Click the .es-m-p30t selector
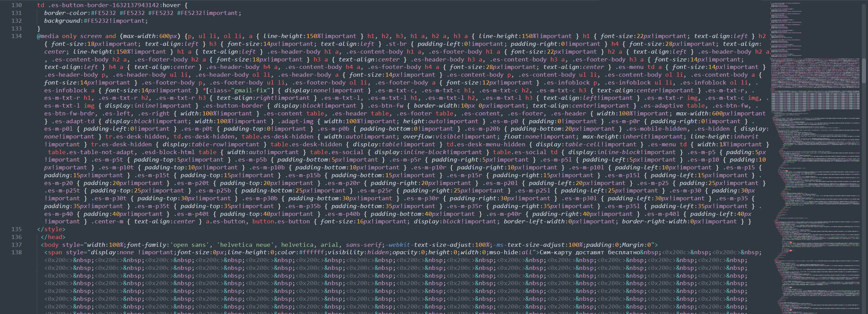 pyautogui.click(x=109, y=198)
